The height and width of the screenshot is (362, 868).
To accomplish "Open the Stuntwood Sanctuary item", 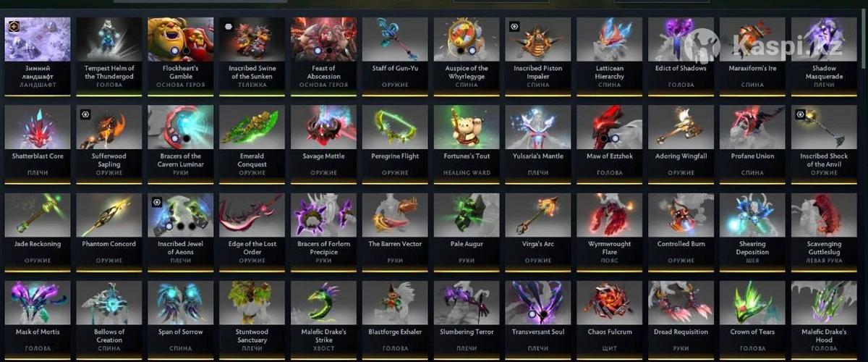I will pyautogui.click(x=252, y=316).
